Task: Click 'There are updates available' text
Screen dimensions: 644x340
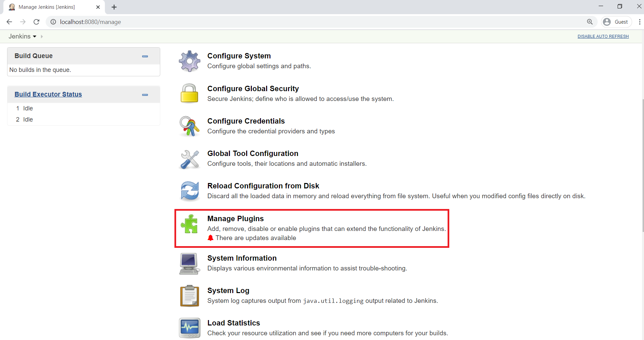Action: click(256, 238)
